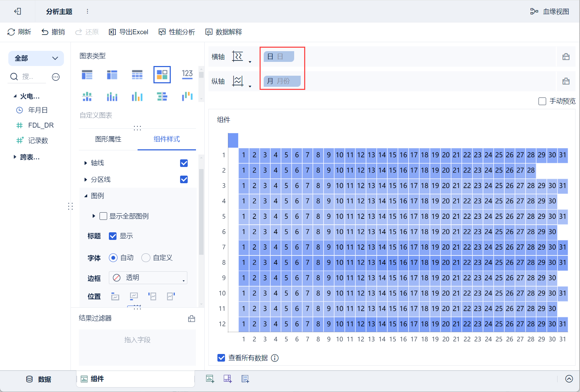Select the 123 KPI indicator card chart type

[x=187, y=74]
